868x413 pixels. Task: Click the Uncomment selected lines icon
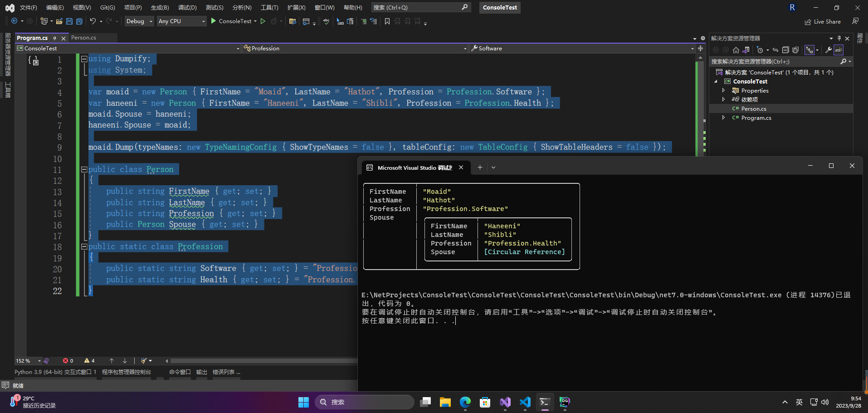374,21
